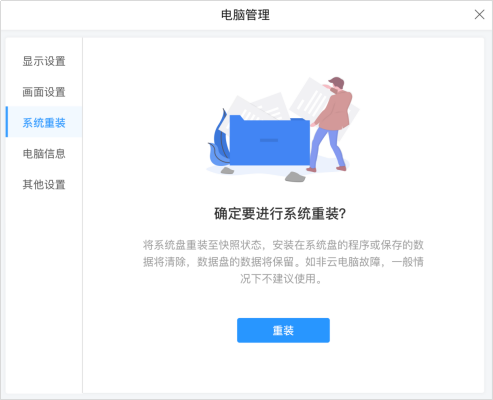
Task: Click the person's brown coat in the illustration
Action: 335,110
